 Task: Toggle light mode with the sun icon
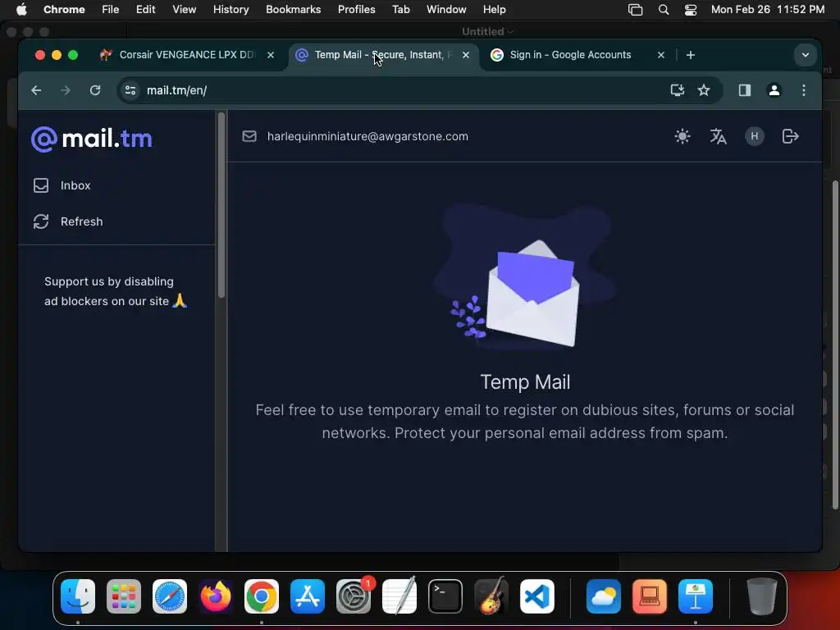[682, 136]
